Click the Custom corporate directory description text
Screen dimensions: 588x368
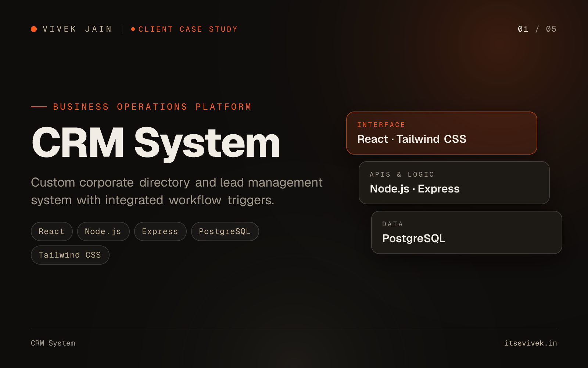pyautogui.click(x=177, y=191)
